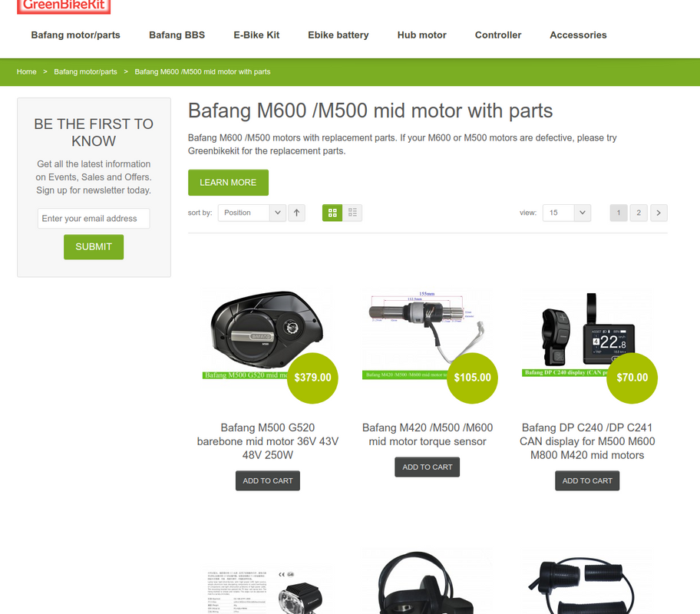
Task: Click the $105.00 price badge
Action: (472, 378)
